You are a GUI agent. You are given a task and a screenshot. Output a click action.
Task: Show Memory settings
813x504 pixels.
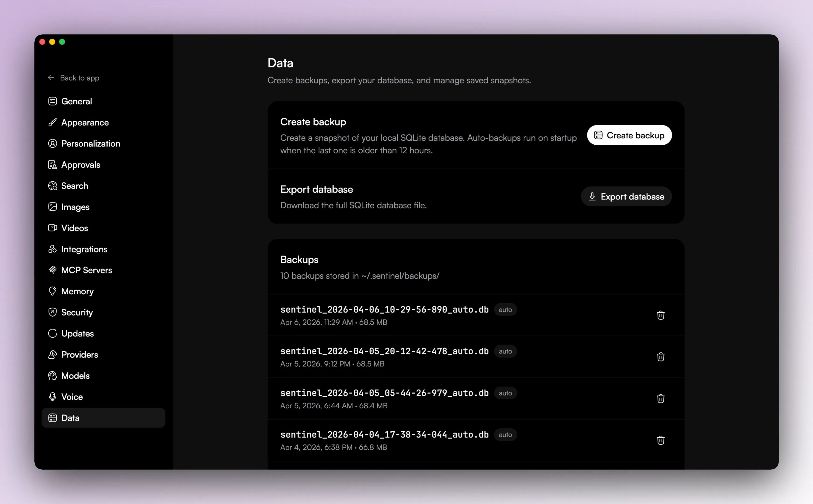(x=103, y=291)
